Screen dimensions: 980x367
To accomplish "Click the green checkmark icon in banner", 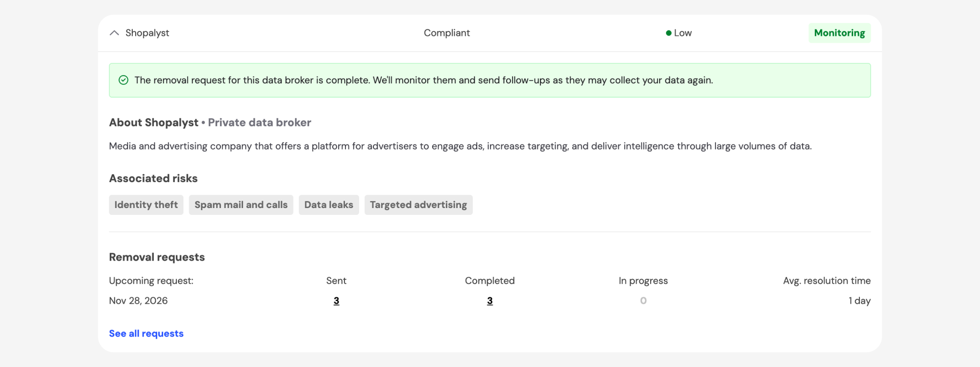I will tap(123, 80).
